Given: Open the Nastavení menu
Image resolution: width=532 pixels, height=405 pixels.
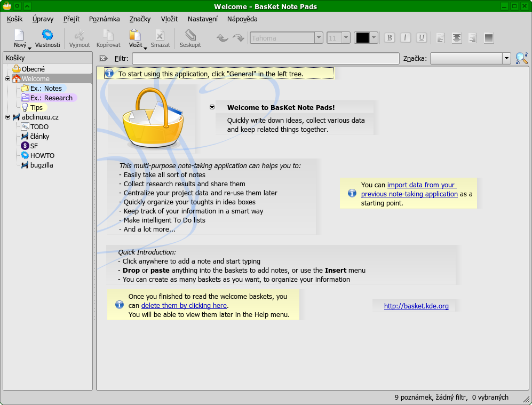Looking at the screenshot, I should (x=203, y=19).
